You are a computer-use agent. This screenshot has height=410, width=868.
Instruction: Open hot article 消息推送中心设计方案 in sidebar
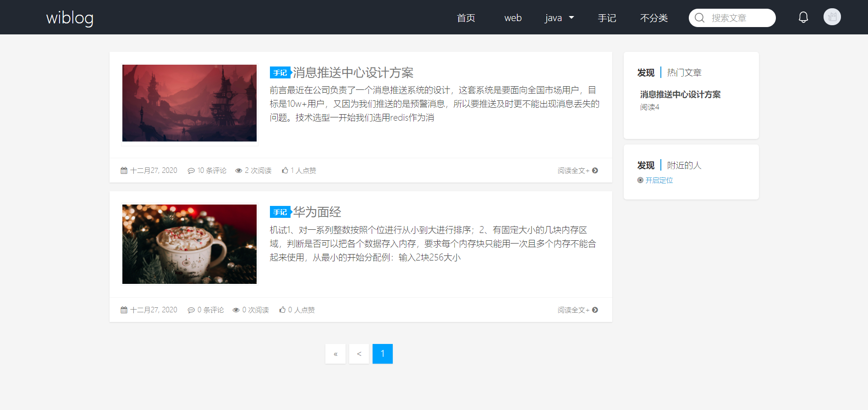click(x=680, y=94)
